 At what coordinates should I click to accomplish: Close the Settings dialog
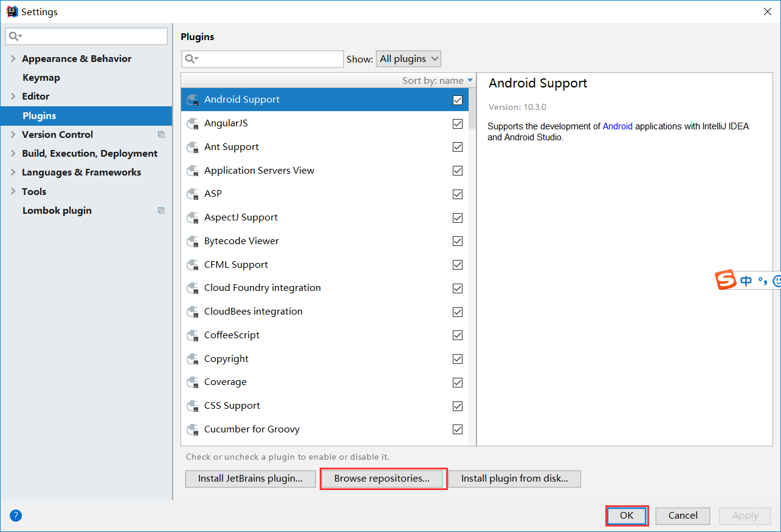click(x=767, y=12)
